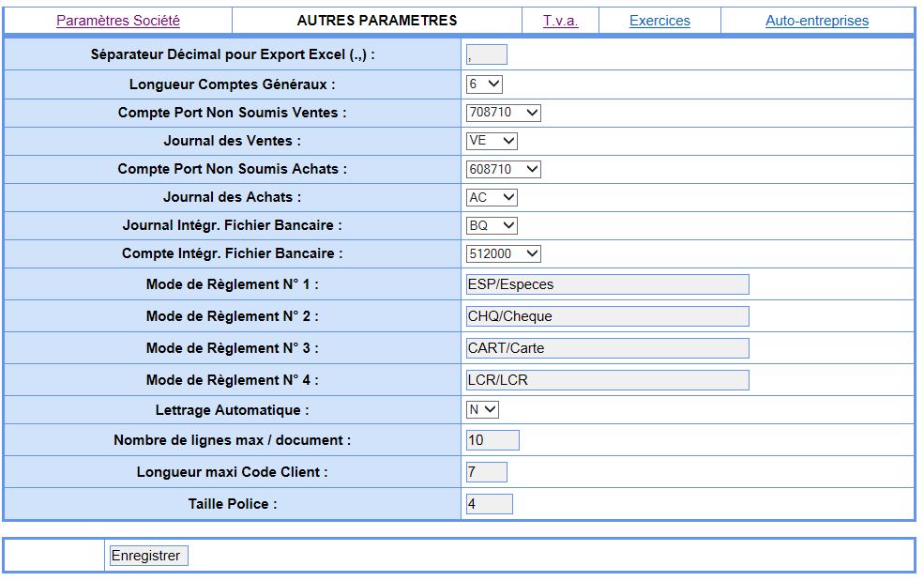Open the Exercices tab link
Screen dimensions: 924x581
[x=659, y=21]
